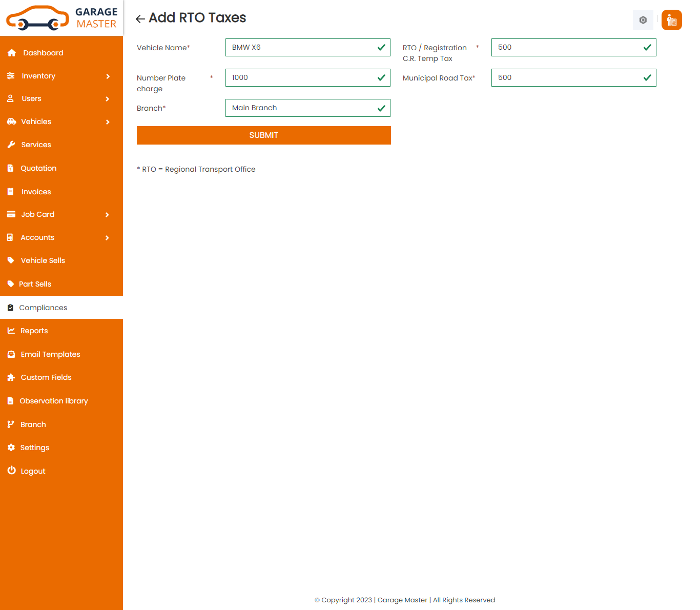Click the Reports chart icon

(11, 331)
